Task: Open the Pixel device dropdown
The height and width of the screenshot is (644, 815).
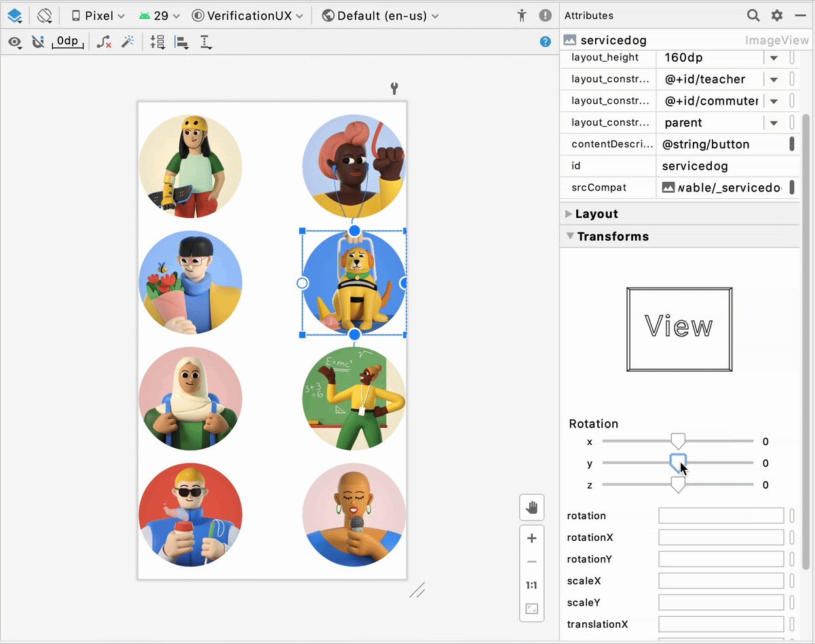Action: tap(98, 16)
